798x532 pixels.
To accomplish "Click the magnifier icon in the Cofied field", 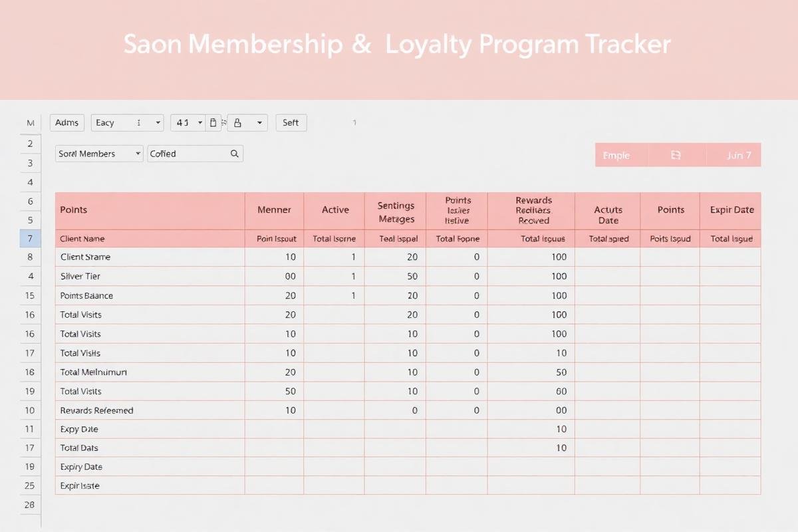I will [234, 154].
